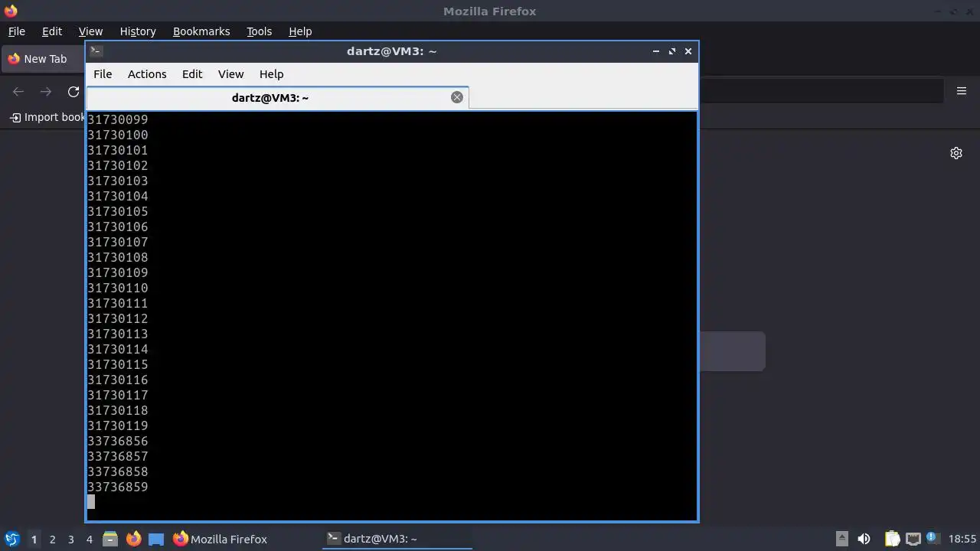Open Firefox Edit menu

pos(52,31)
